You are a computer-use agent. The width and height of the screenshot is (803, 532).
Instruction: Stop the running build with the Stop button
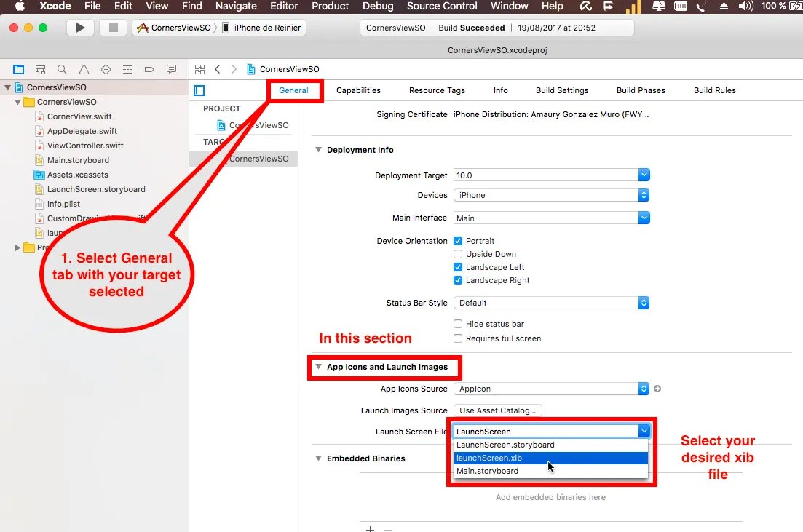point(113,28)
